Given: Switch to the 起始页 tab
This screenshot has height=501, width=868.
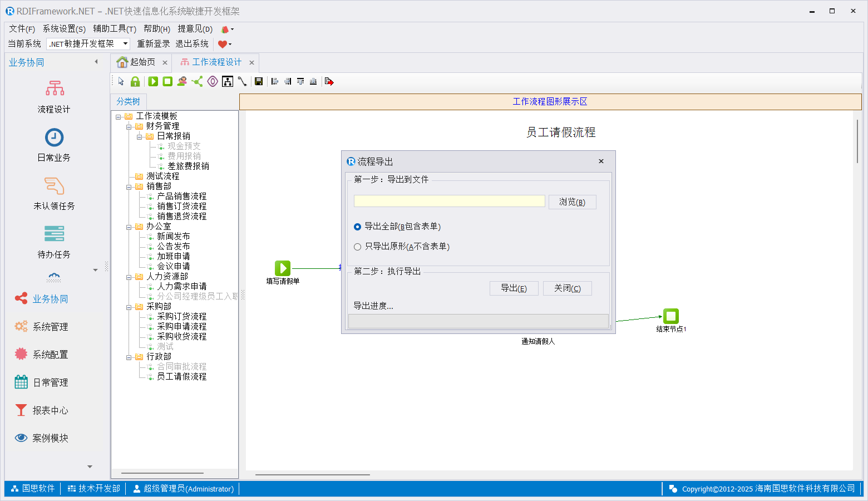Looking at the screenshot, I should click(137, 62).
